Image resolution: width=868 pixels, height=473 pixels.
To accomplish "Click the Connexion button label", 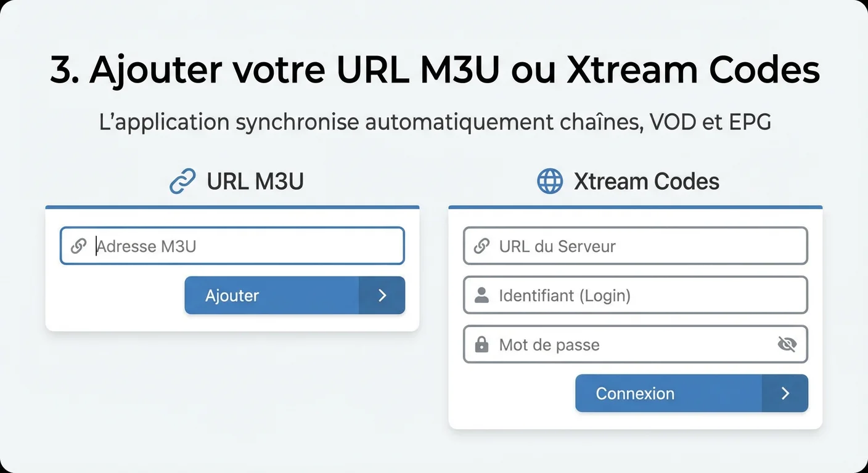I will (635, 394).
